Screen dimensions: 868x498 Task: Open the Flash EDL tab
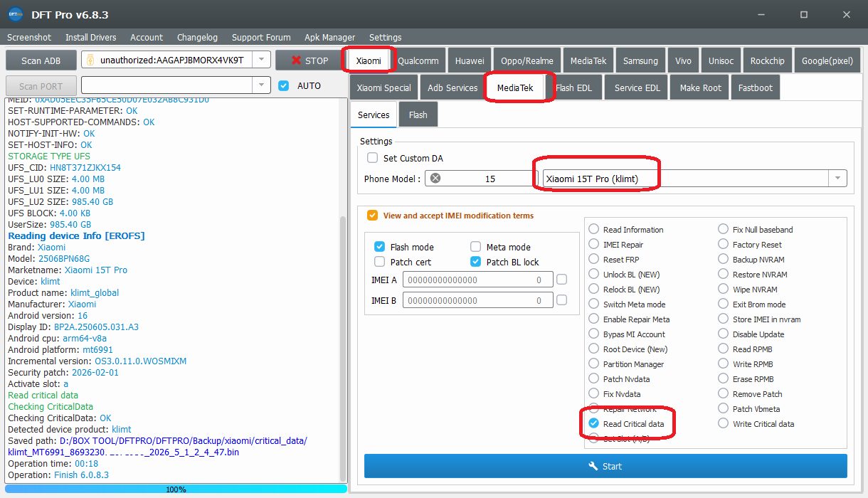(573, 88)
